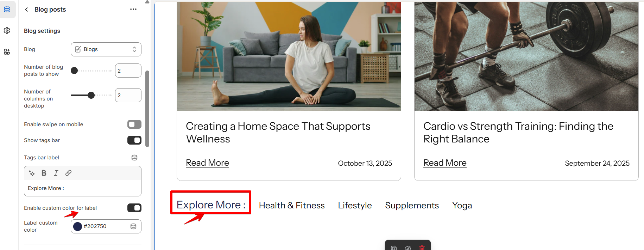Turn off custom color for label toggle
Viewport: 644px width, 250px height.
(134, 208)
